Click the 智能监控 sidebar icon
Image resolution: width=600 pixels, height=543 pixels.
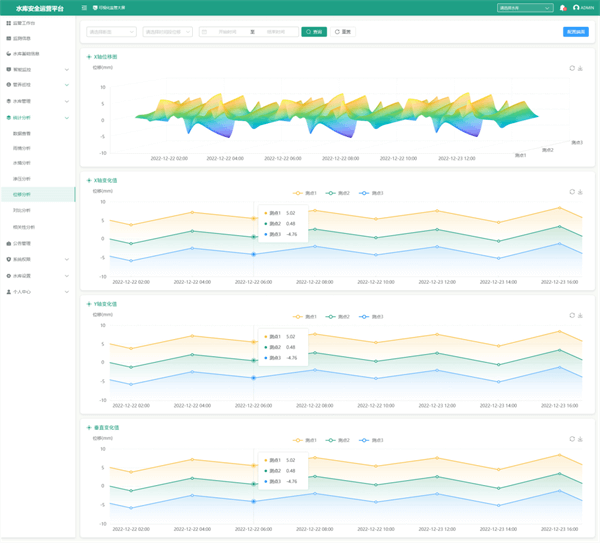[x=8, y=69]
